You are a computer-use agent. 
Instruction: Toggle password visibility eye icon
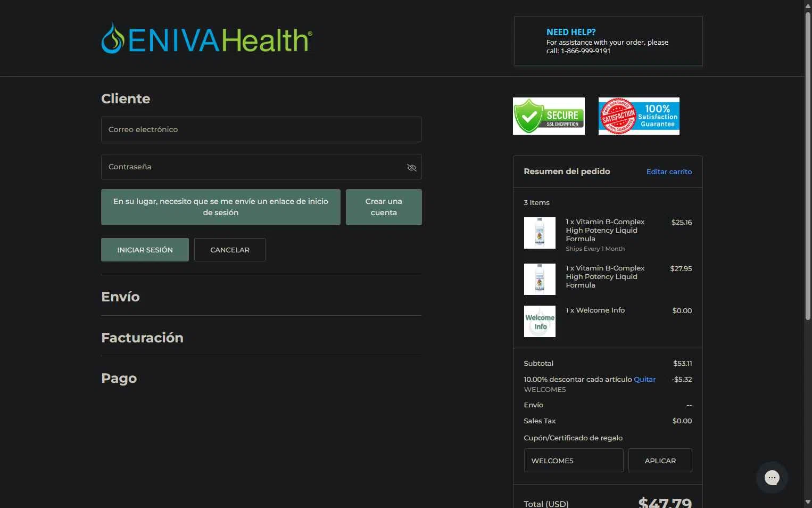point(411,167)
